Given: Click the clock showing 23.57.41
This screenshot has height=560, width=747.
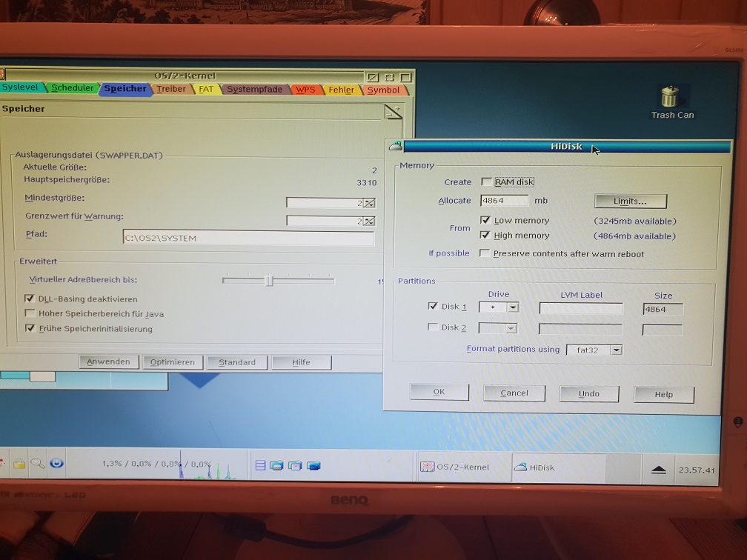Looking at the screenshot, I should (x=697, y=470).
